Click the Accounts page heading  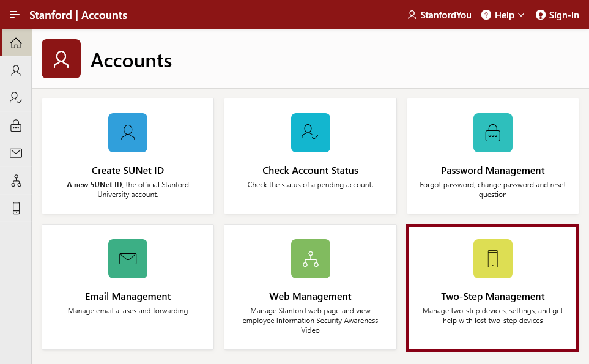(131, 61)
